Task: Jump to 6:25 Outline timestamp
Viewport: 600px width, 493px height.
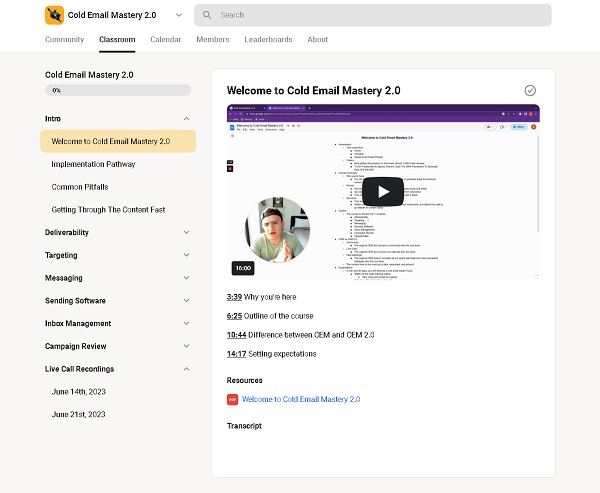Action: click(234, 316)
